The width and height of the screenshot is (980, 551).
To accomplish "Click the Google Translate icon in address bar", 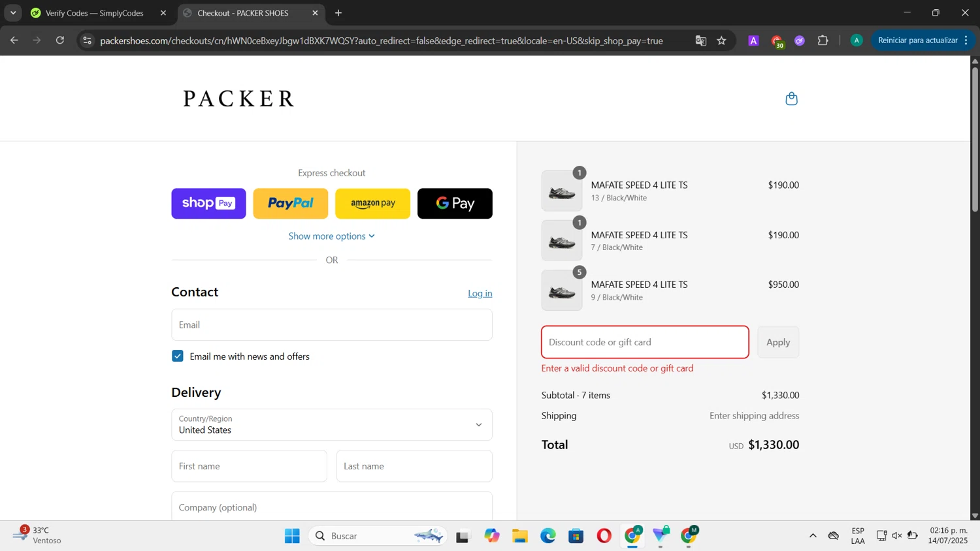I will 701,40.
